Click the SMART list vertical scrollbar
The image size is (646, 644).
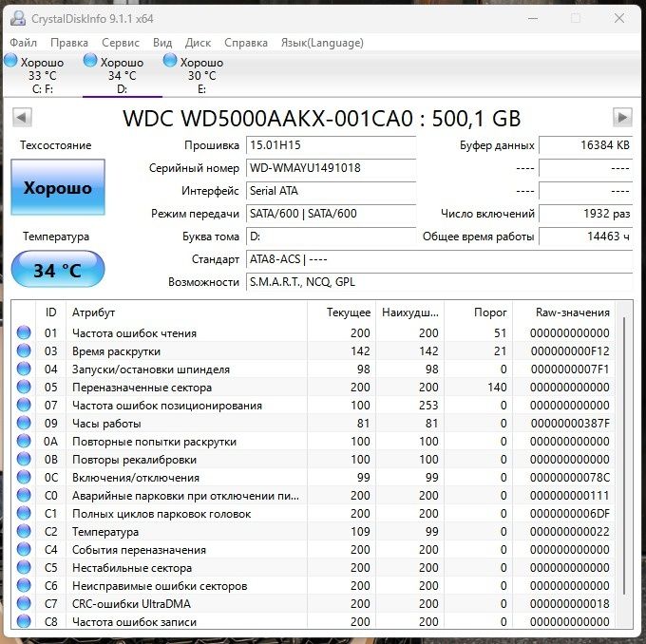point(624,455)
